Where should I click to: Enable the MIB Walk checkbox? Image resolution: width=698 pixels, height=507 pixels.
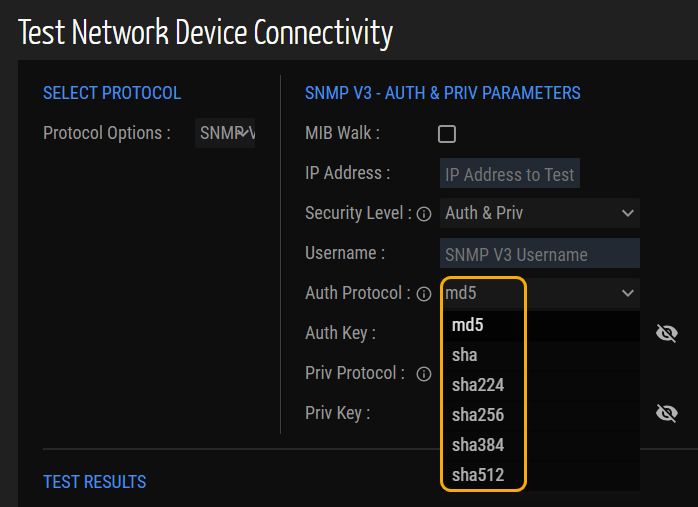pyautogui.click(x=447, y=134)
